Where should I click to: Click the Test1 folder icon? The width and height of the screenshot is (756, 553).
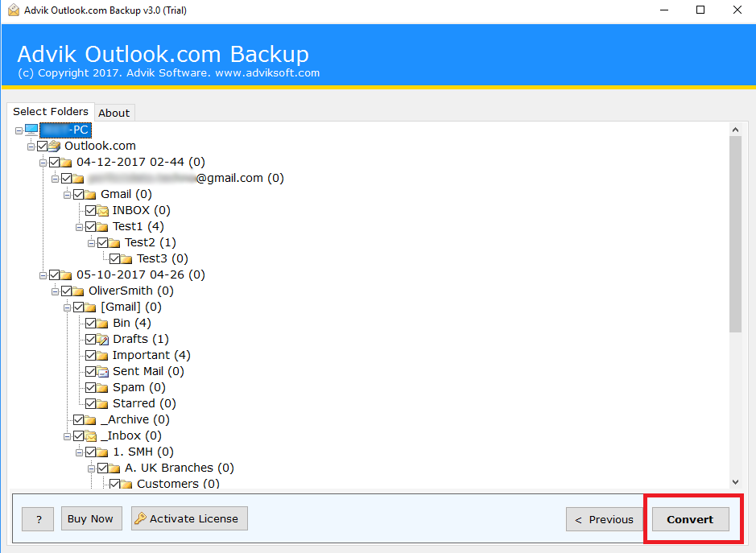[102, 227]
